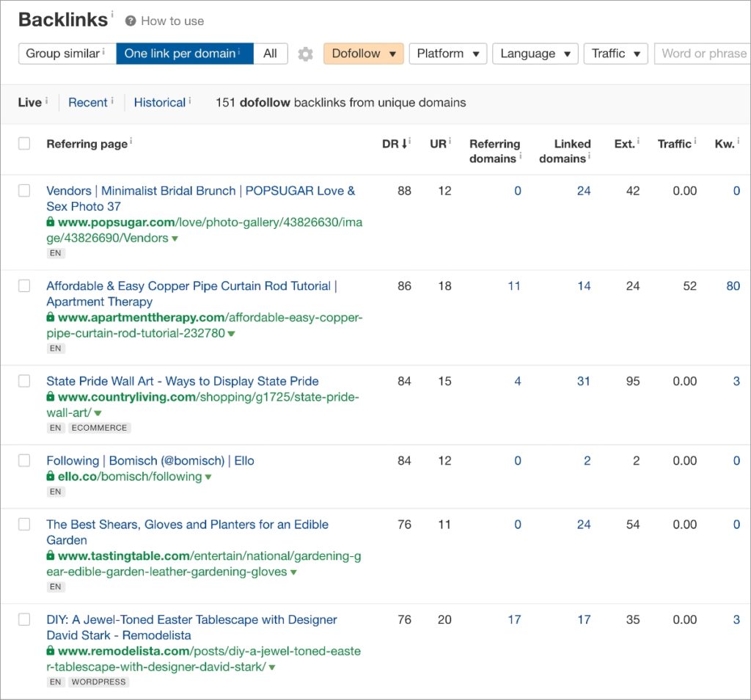
Task: Tick the select-all checkbox in table header
Action: (24, 144)
